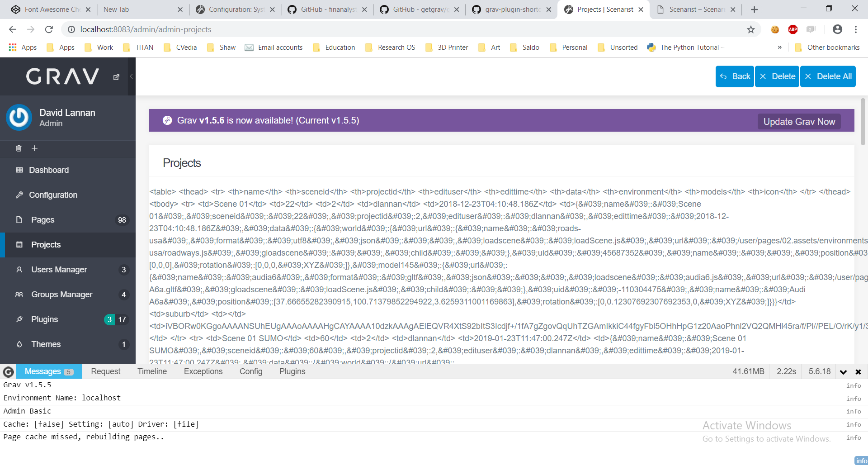This screenshot has width=868, height=466.
Task: Click the Plugins plug icon
Action: pyautogui.click(x=19, y=319)
